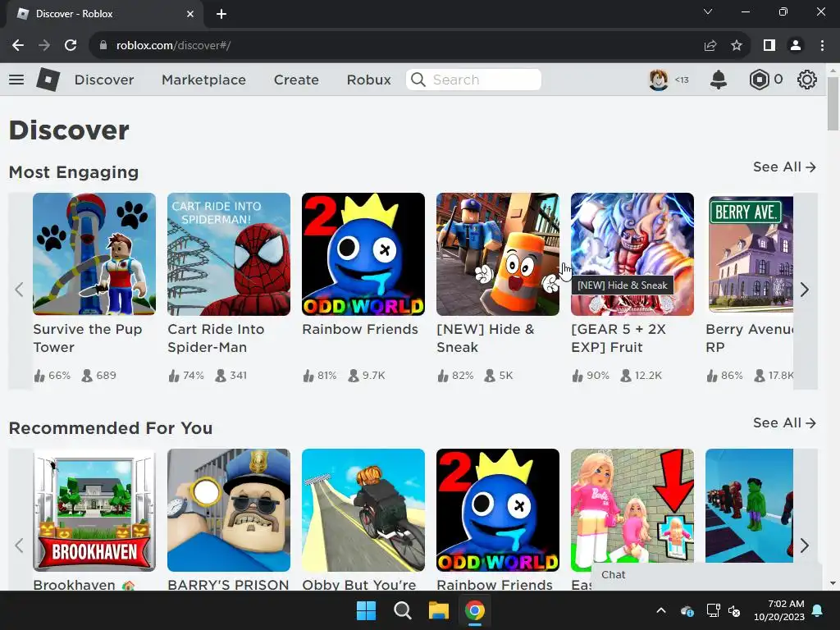Open BARRY'S PRISON game thumbnail
The height and width of the screenshot is (630, 840).
(x=229, y=510)
